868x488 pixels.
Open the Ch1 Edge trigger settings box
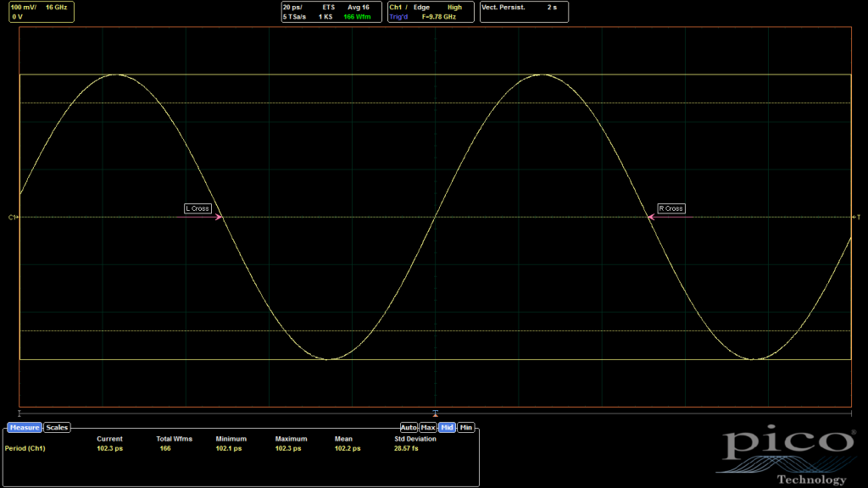point(430,11)
